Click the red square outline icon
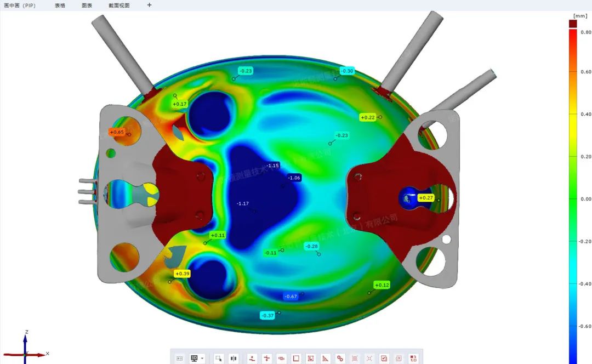 296,359
